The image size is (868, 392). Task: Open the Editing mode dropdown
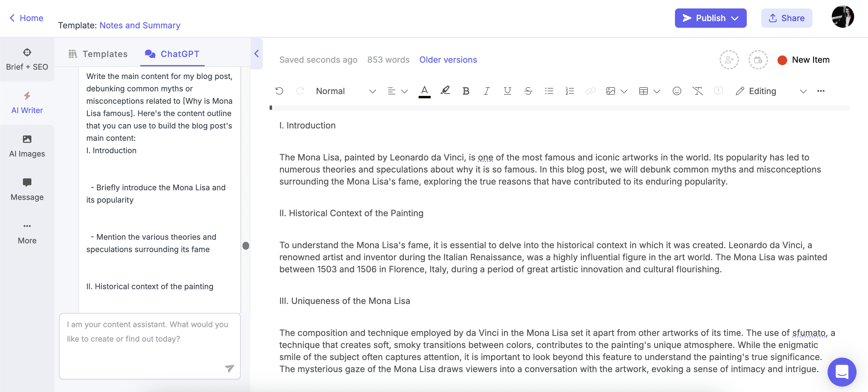[771, 91]
